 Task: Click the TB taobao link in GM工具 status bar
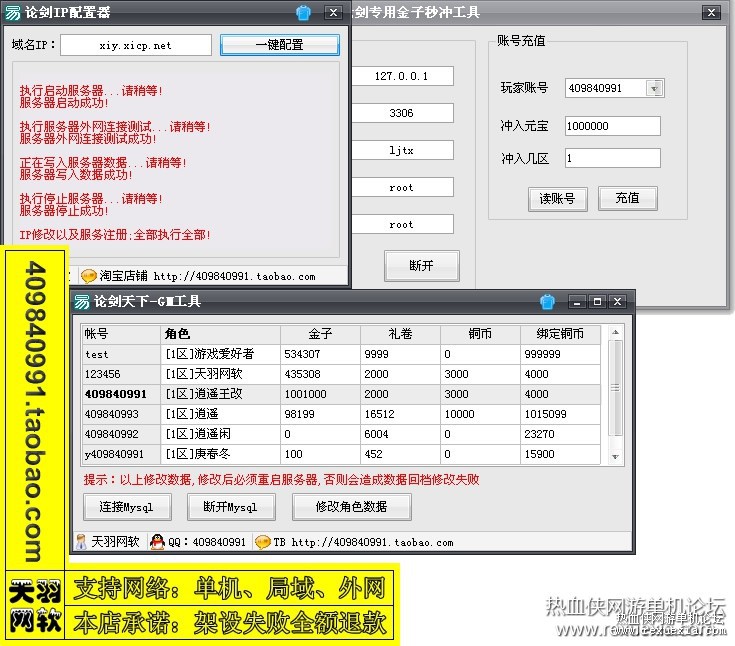pos(373,543)
